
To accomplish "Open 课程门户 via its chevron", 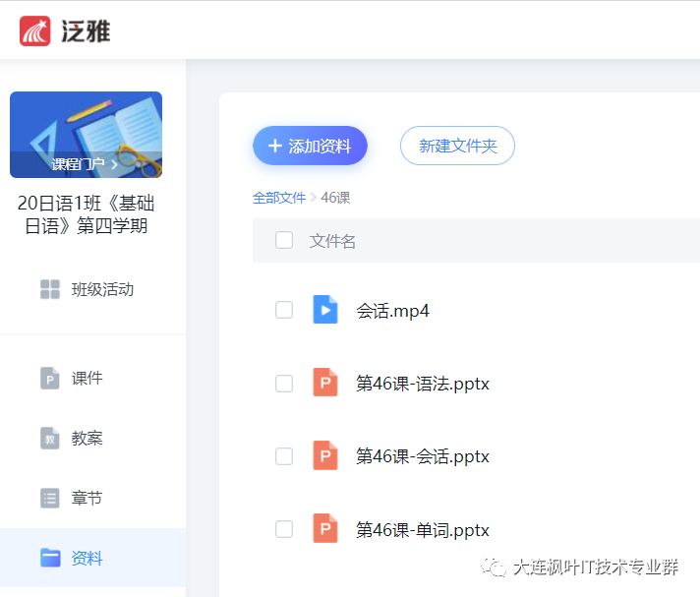I will point(114,164).
